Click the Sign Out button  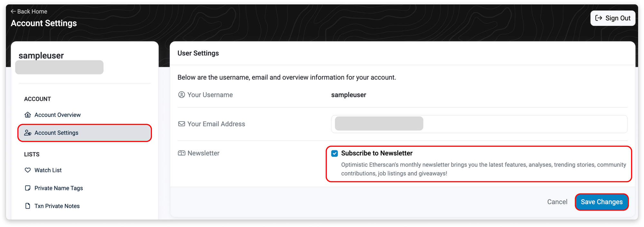(613, 18)
